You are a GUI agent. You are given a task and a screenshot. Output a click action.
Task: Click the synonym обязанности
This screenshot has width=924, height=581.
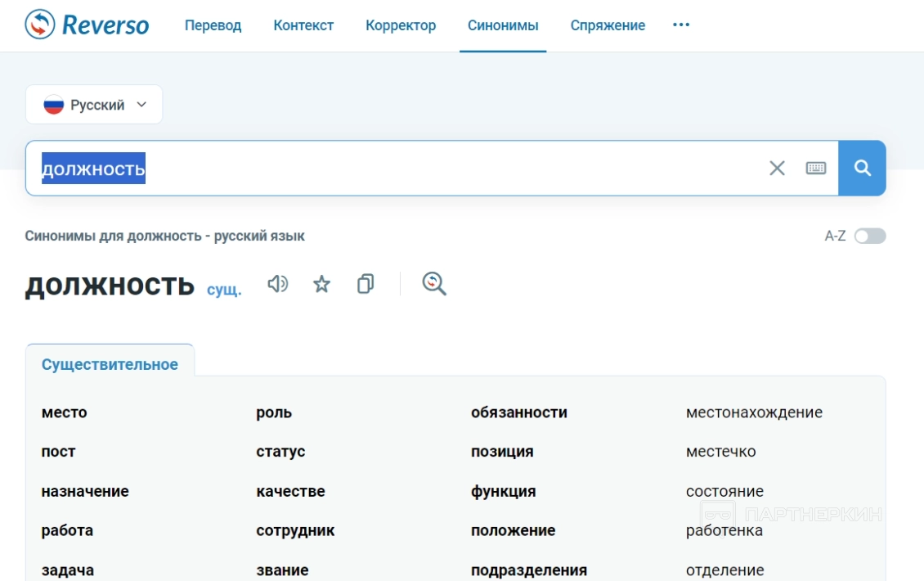(518, 412)
